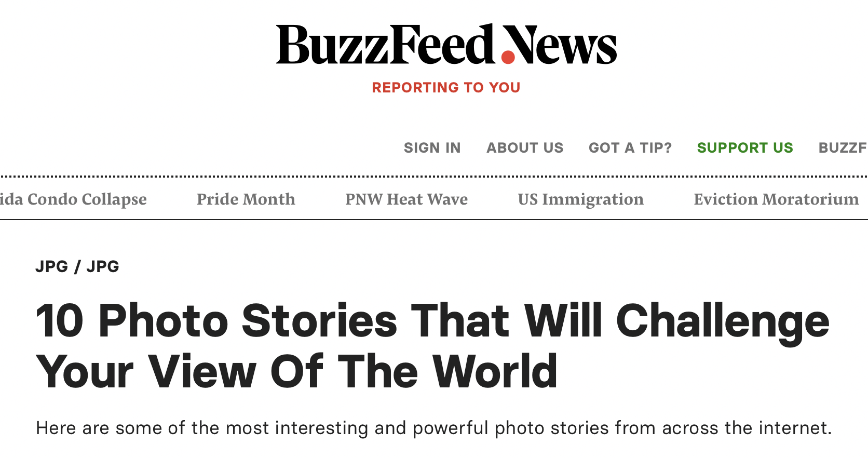Open the ABOUT US page
This screenshot has height=458, width=868.
(x=524, y=148)
